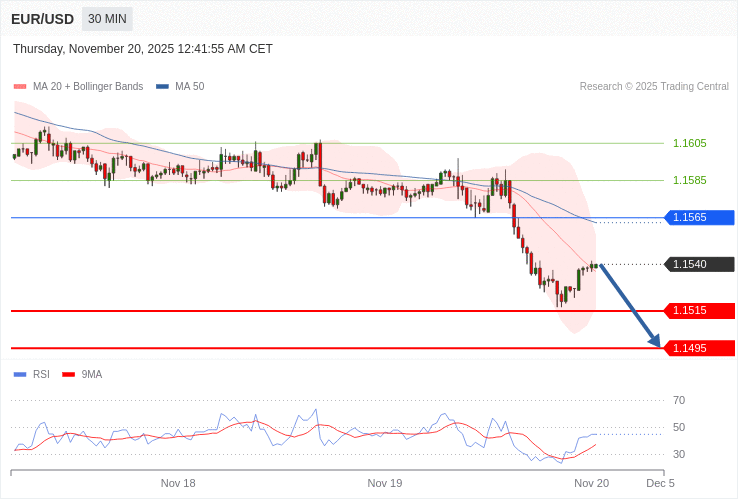
Task: Click the dark 1.1540 current price tag
Action: (699, 264)
